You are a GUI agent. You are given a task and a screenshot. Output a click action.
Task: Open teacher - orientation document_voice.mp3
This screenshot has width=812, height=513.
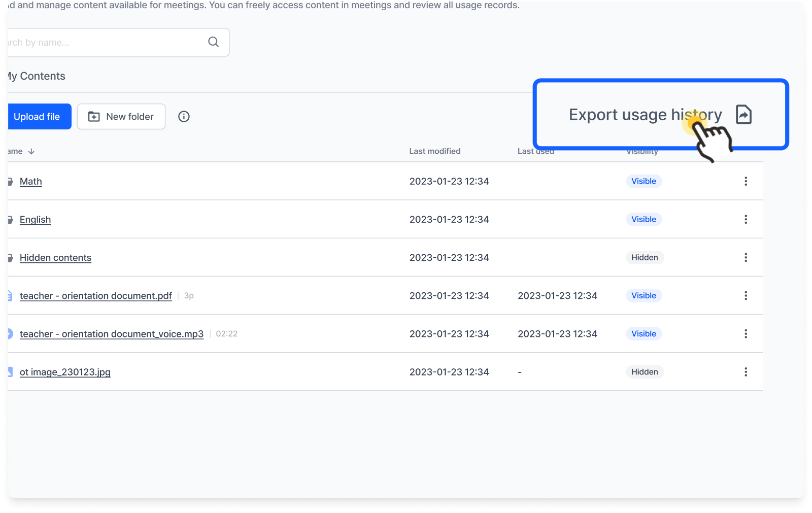tap(112, 333)
